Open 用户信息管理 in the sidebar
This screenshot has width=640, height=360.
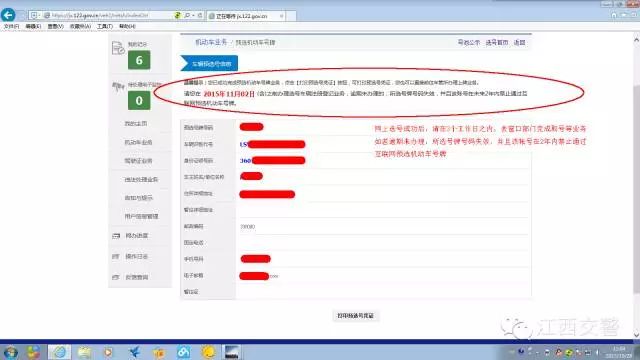point(141,216)
